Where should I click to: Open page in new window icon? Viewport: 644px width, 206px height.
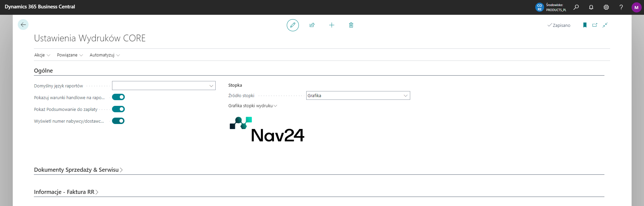(595, 25)
